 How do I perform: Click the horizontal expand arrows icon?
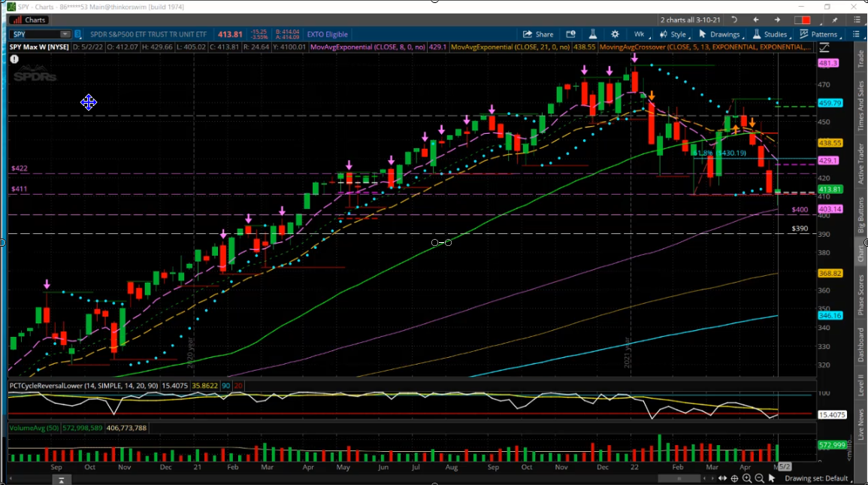pos(722,478)
